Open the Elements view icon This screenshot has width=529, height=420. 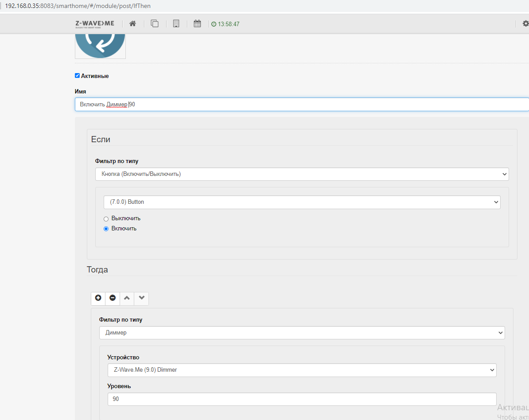click(x=155, y=23)
